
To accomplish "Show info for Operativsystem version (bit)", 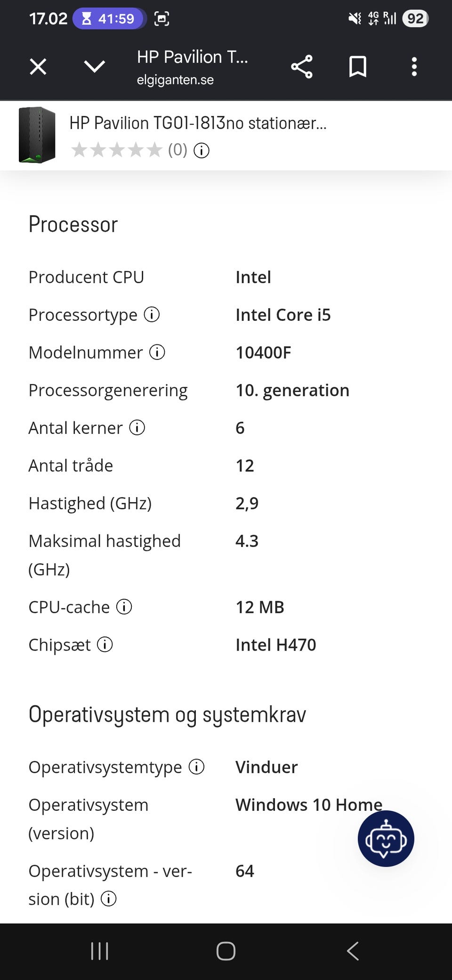I will (109, 898).
